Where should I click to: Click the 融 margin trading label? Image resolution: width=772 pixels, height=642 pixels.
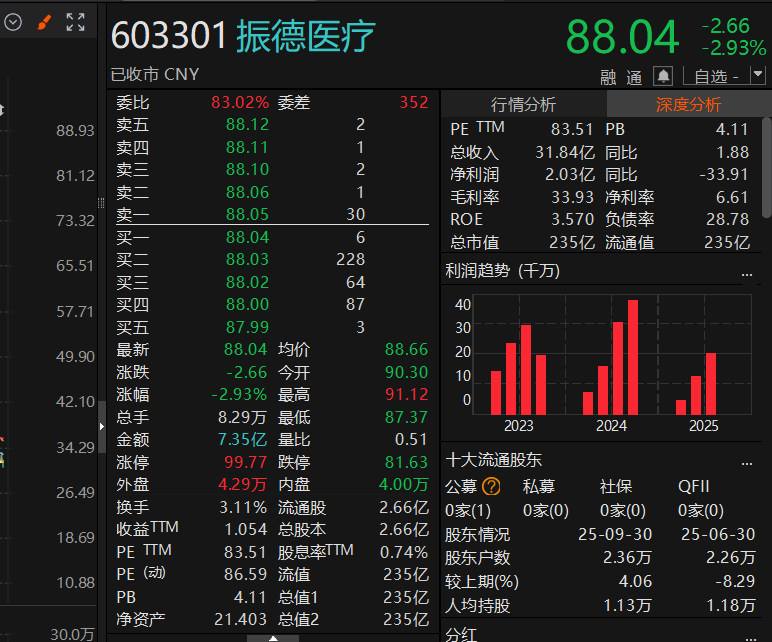(x=608, y=78)
